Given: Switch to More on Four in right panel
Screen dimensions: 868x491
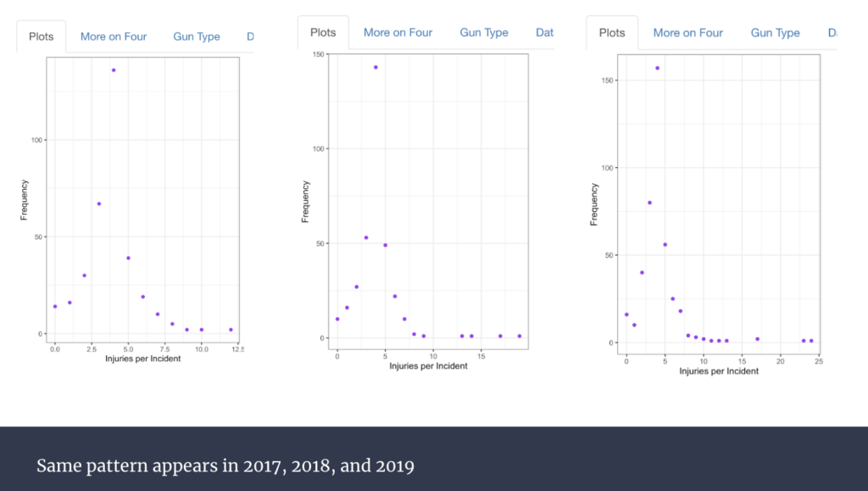Looking at the screenshot, I should tap(687, 33).
